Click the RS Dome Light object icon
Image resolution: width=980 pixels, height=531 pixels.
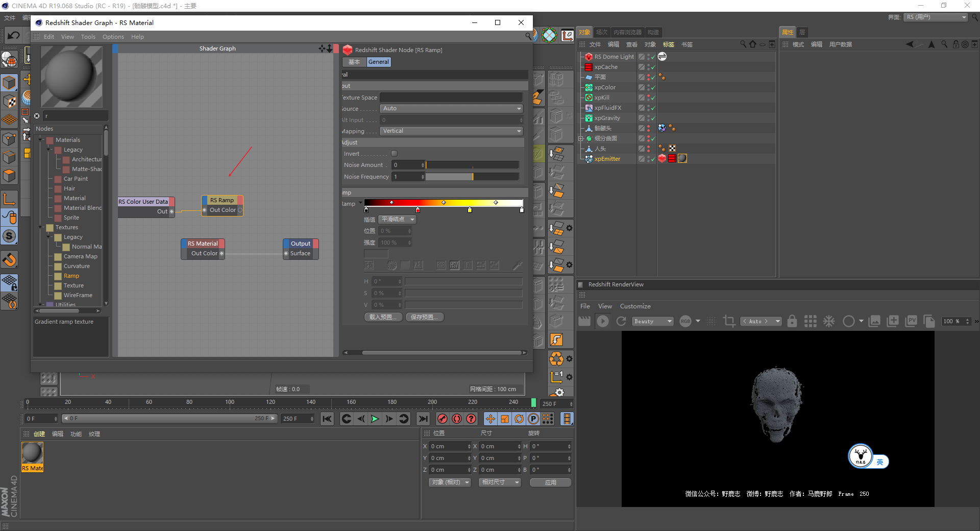coord(589,57)
